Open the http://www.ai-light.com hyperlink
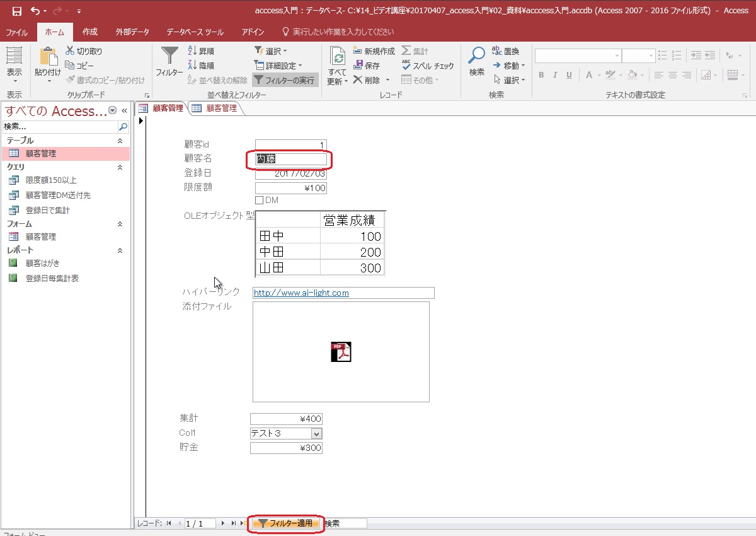The image size is (756, 536). pos(301,293)
